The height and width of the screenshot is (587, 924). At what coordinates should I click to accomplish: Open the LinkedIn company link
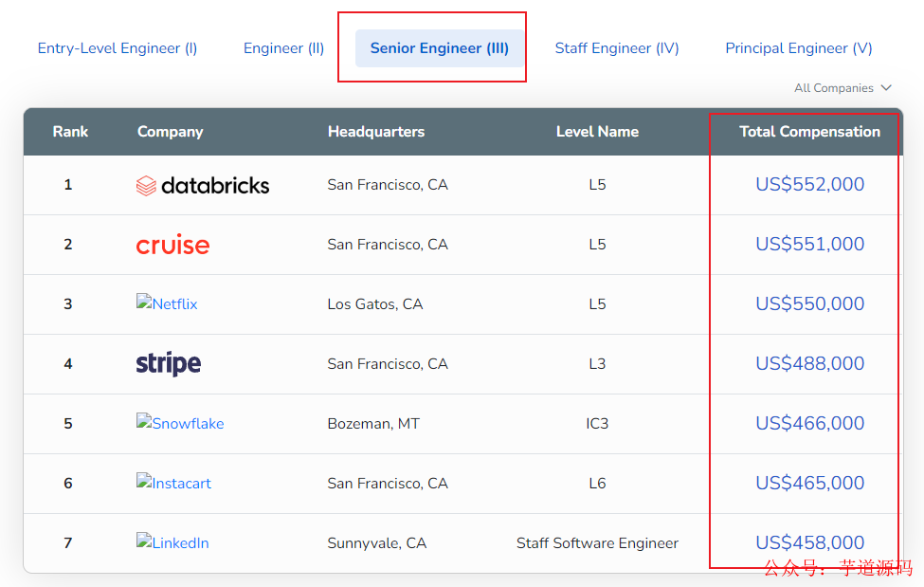coord(172,543)
